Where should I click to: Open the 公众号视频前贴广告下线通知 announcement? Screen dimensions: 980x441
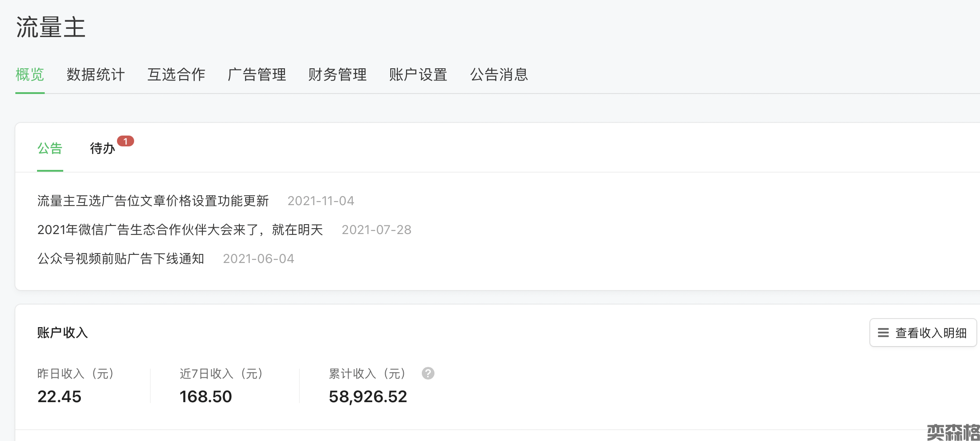tap(121, 258)
